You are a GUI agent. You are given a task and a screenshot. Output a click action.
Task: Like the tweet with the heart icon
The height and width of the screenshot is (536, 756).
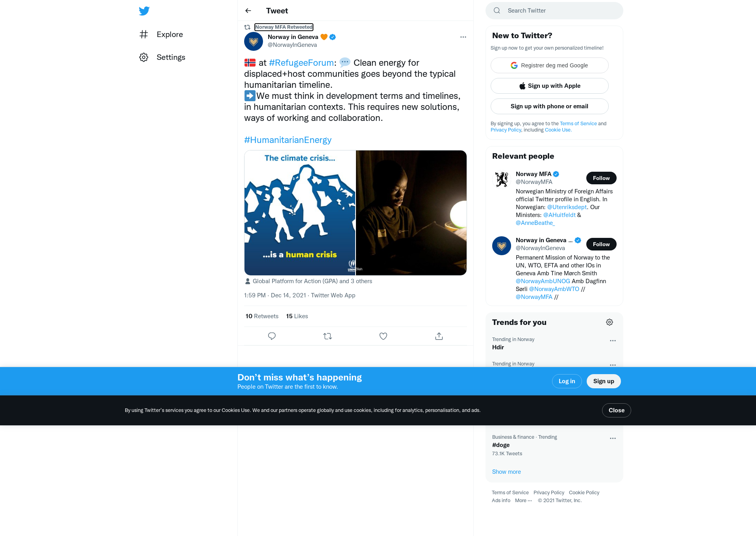(383, 336)
